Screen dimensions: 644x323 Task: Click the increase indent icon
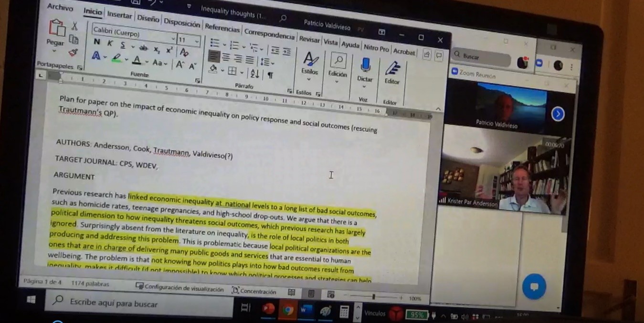click(286, 52)
